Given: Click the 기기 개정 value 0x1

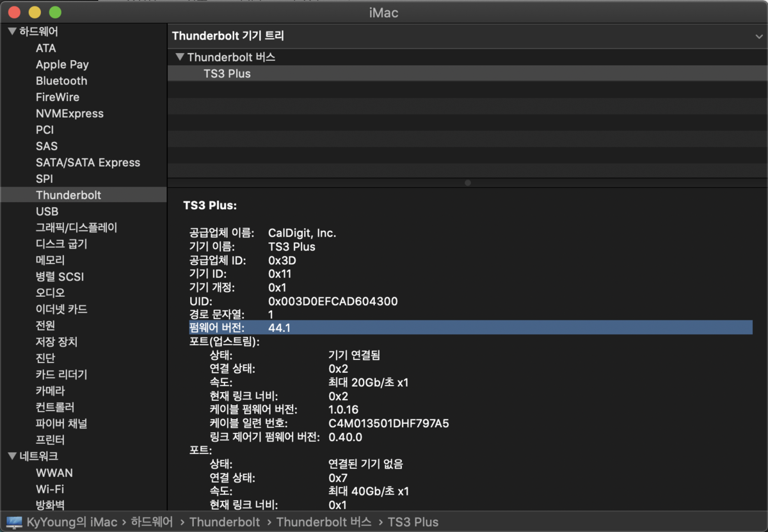Looking at the screenshot, I should [277, 287].
